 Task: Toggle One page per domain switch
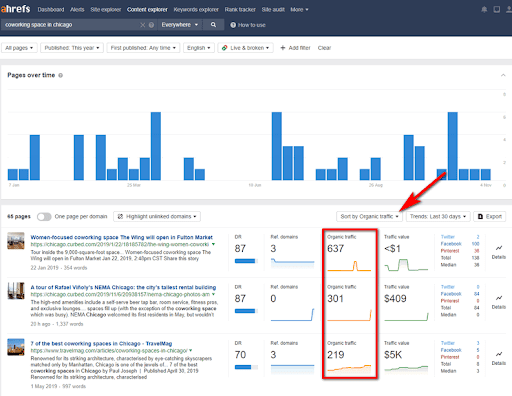[x=44, y=217]
